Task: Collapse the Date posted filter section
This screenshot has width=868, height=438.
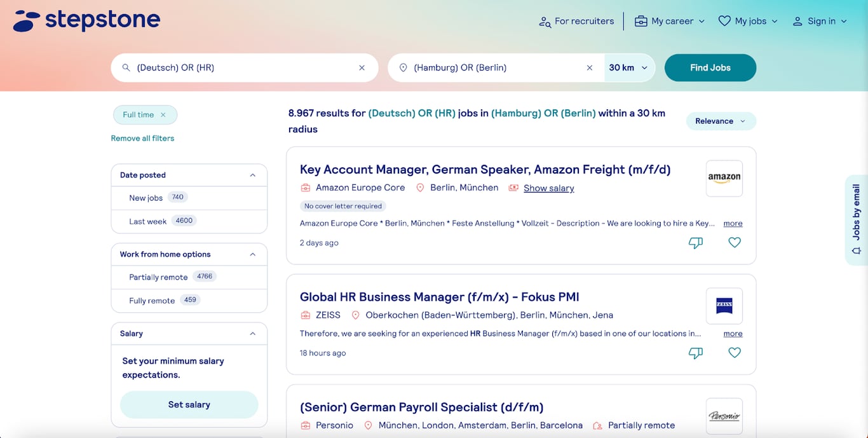Action: [x=253, y=175]
